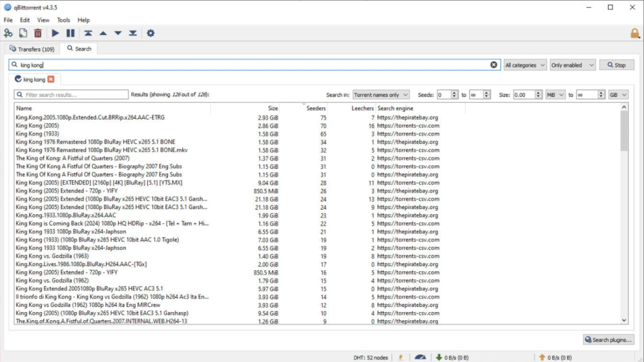Open the Tools menu
This screenshot has width=644, height=362.
pyautogui.click(x=63, y=20)
